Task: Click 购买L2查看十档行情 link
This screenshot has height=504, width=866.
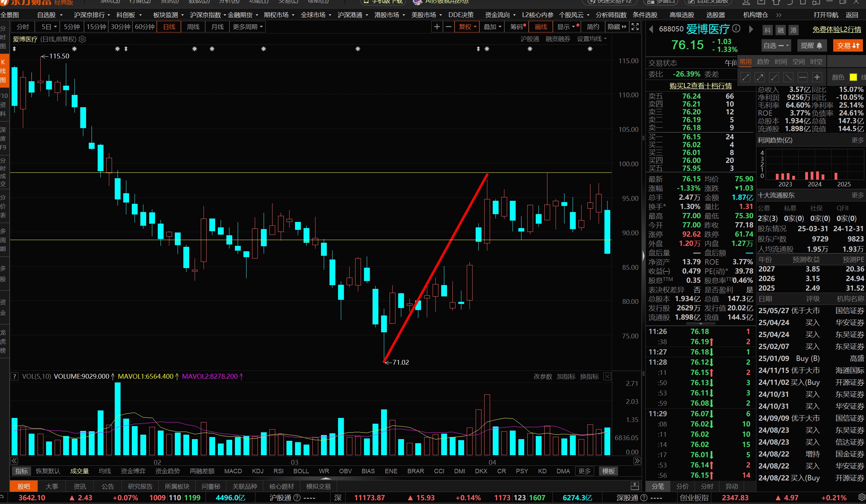Action: click(x=700, y=86)
